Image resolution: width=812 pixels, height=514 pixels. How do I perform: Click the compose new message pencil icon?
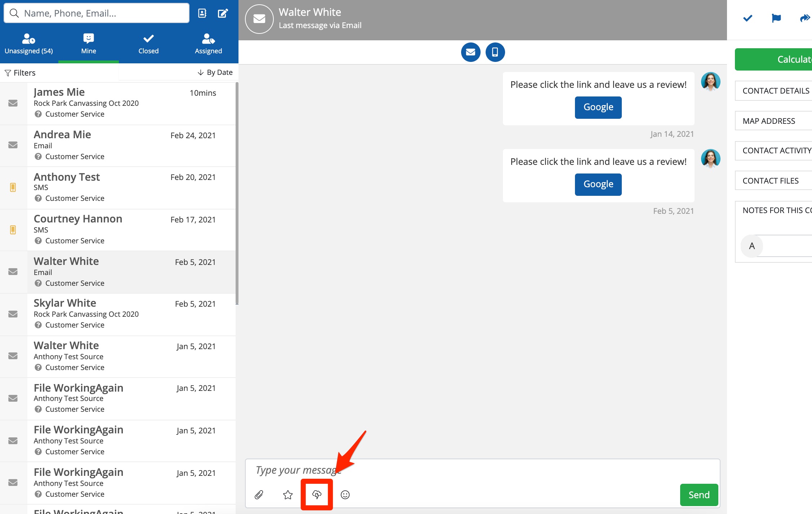coord(223,13)
